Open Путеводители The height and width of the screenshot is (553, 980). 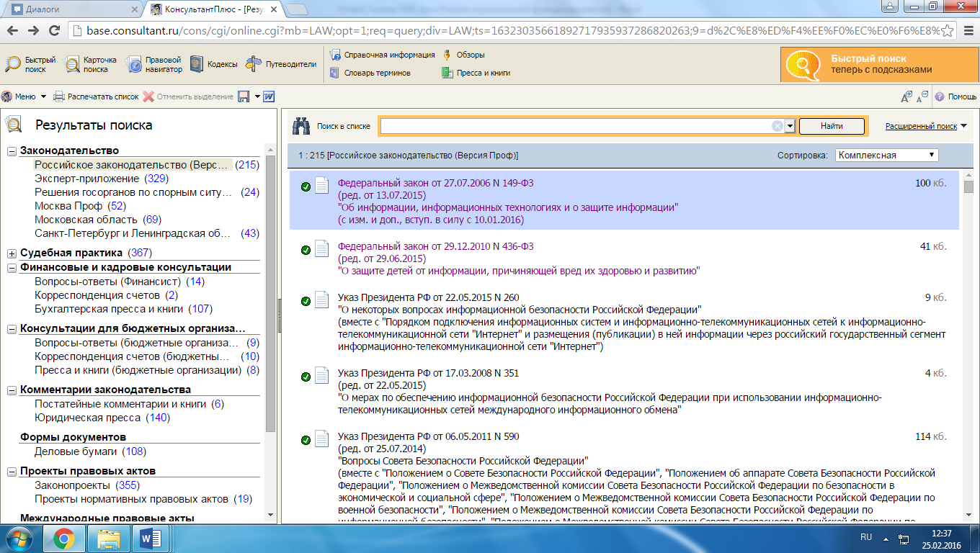[x=281, y=64]
